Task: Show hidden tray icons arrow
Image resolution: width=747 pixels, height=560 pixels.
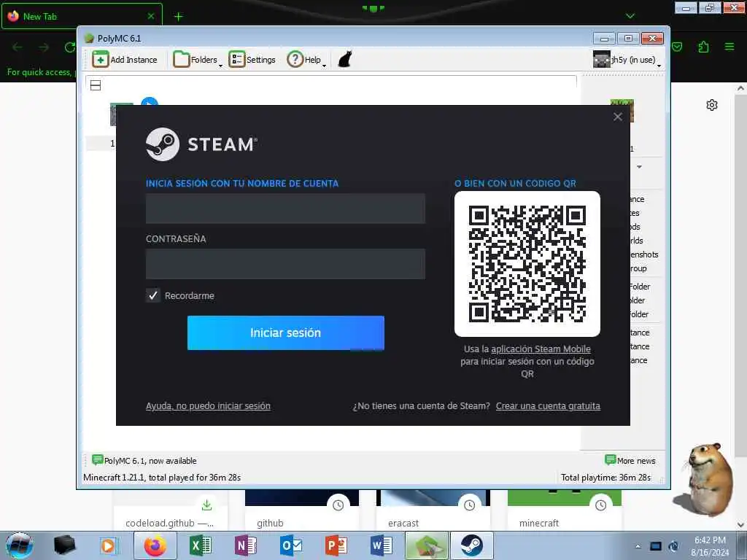Action: pyautogui.click(x=638, y=546)
